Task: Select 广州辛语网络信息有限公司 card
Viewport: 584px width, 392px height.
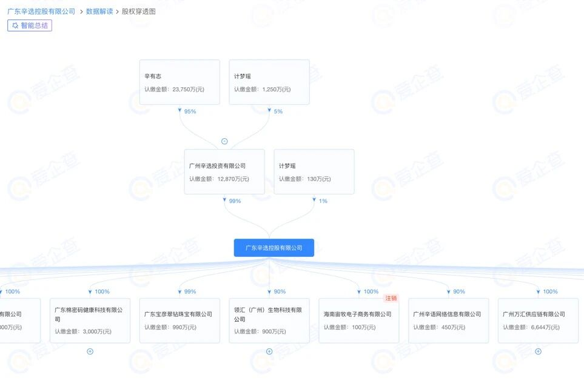Action: 448,321
